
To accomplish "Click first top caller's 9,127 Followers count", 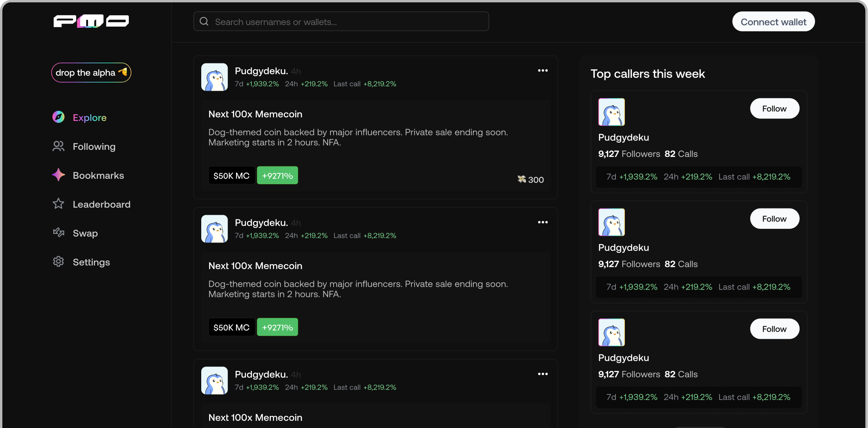I will [629, 154].
